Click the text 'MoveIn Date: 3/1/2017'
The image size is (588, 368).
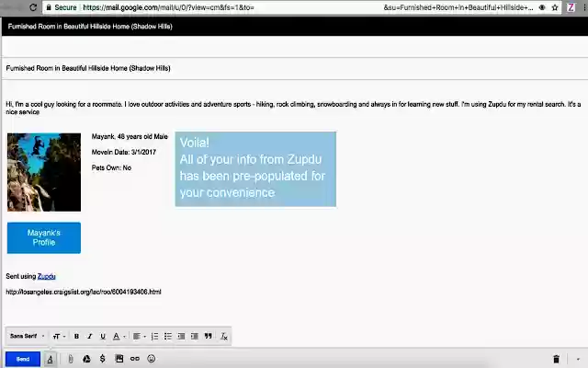(x=124, y=152)
